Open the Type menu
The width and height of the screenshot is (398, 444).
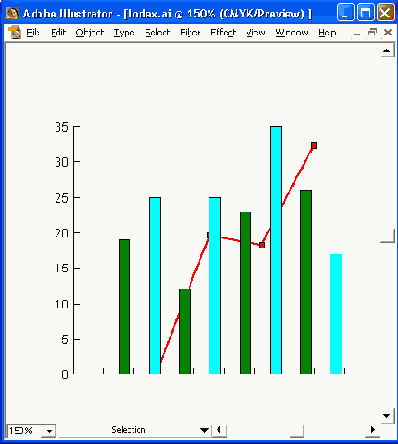tap(124, 32)
